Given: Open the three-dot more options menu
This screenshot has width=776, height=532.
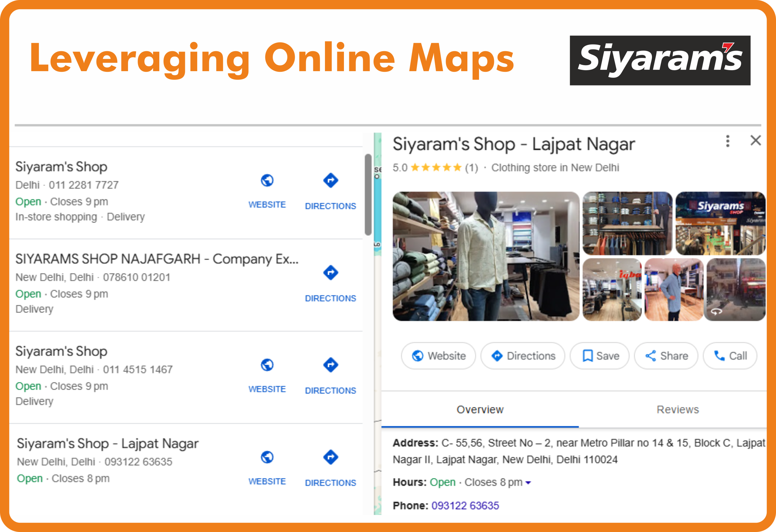Looking at the screenshot, I should [x=727, y=141].
